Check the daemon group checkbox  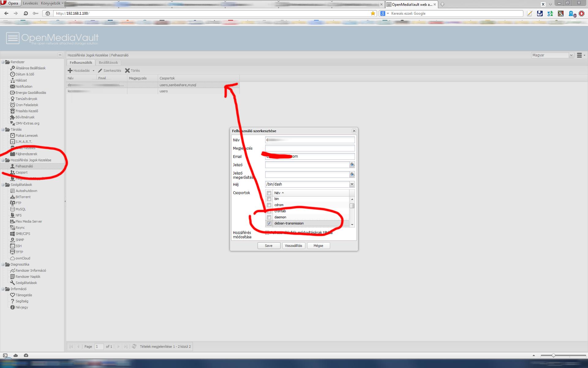269,217
